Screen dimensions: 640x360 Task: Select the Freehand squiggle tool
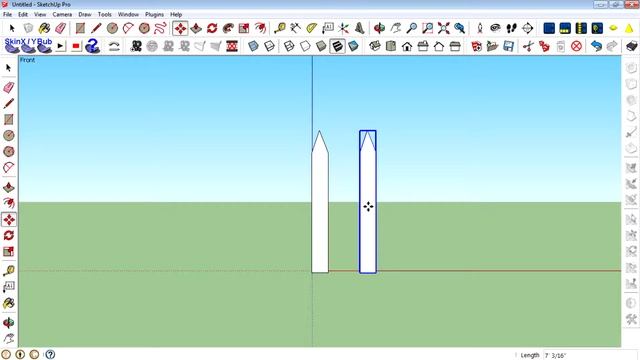(160, 28)
